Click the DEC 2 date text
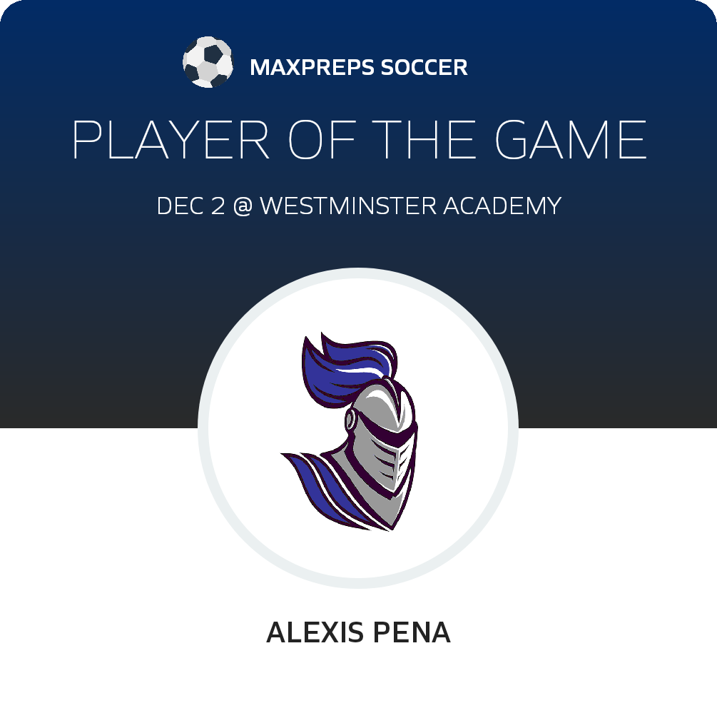This screenshot has height=728, width=717. point(190,206)
